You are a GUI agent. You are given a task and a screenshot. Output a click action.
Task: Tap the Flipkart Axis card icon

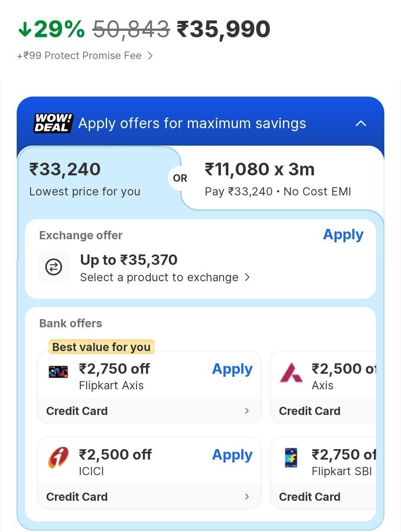point(58,372)
